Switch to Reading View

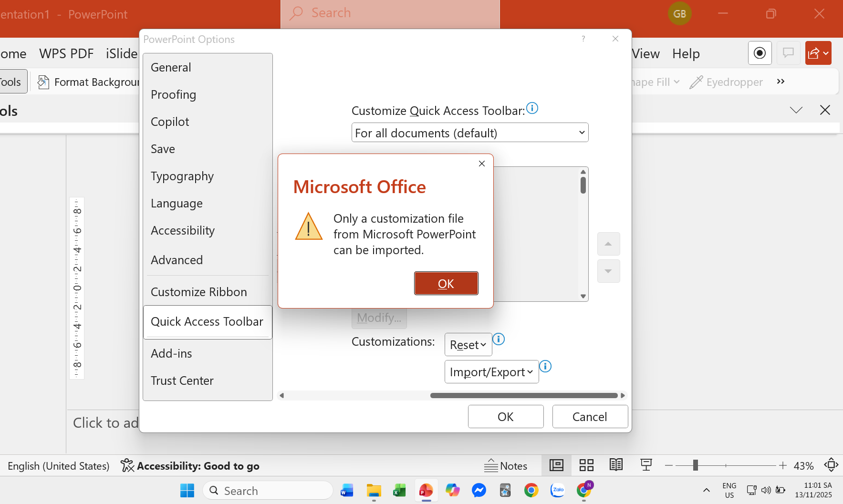616,465
